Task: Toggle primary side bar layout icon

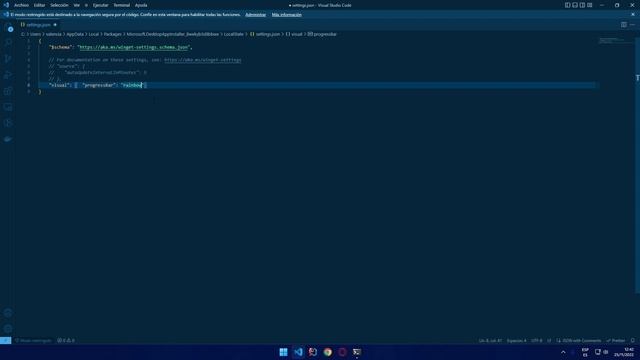Action: click(567, 5)
